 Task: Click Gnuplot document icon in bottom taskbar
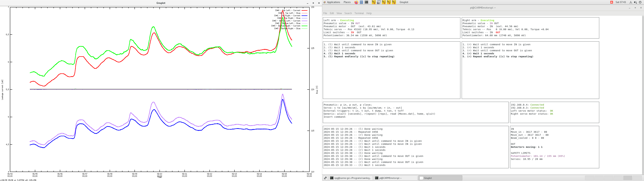(421, 178)
